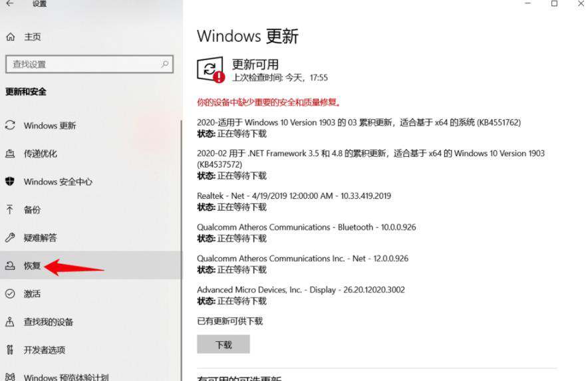Click the 恢复 recovery icon
The width and height of the screenshot is (588, 381).
click(10, 265)
